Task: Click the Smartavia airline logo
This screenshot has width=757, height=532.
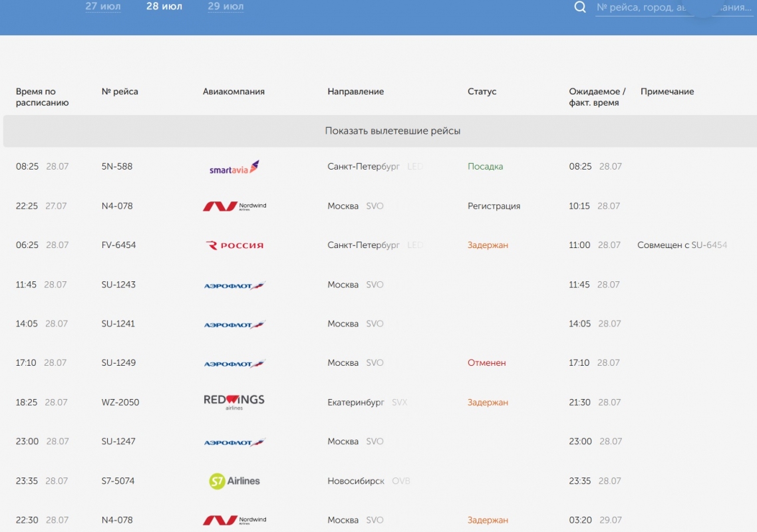Action: (x=234, y=167)
